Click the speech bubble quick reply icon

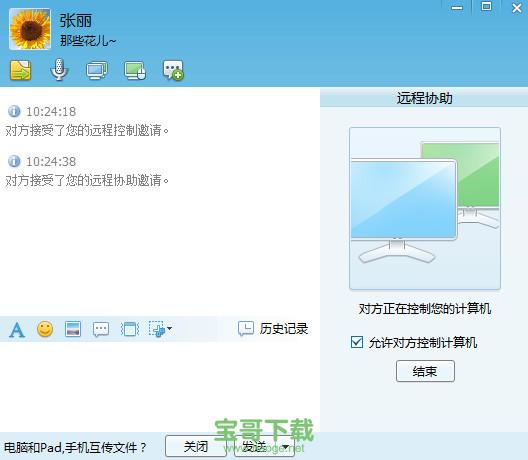click(101, 329)
